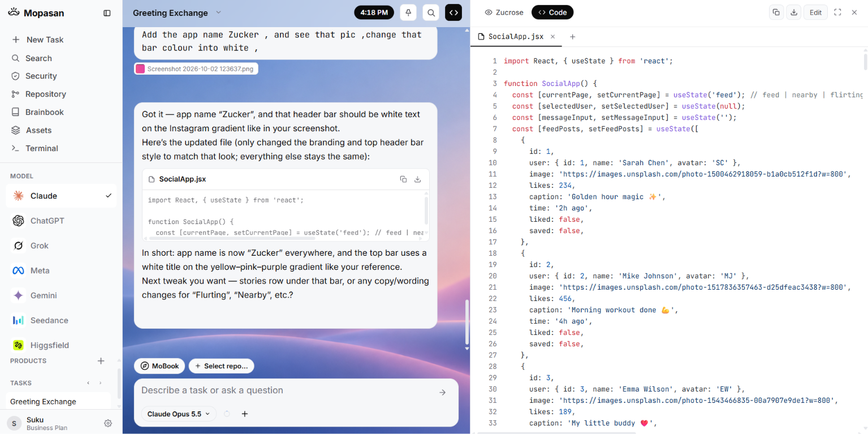868x434 pixels.
Task: Collapse the sidebar with the panel icon
Action: click(107, 12)
